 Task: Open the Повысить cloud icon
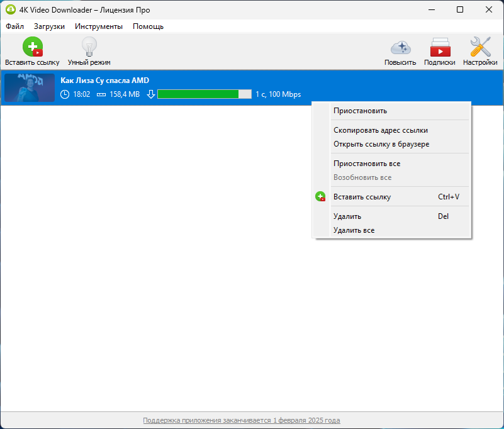click(x=401, y=48)
